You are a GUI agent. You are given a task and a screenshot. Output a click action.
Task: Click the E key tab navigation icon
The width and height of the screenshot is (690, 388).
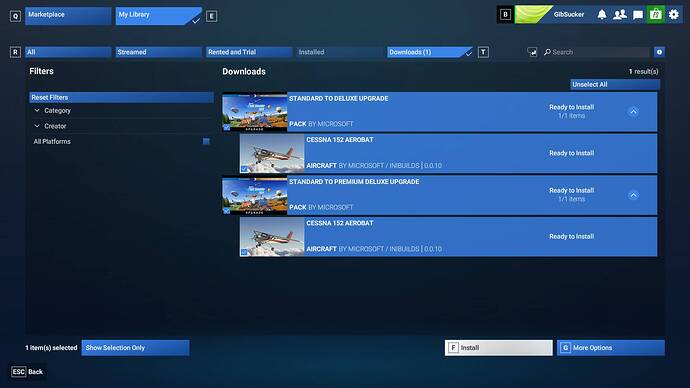(212, 16)
